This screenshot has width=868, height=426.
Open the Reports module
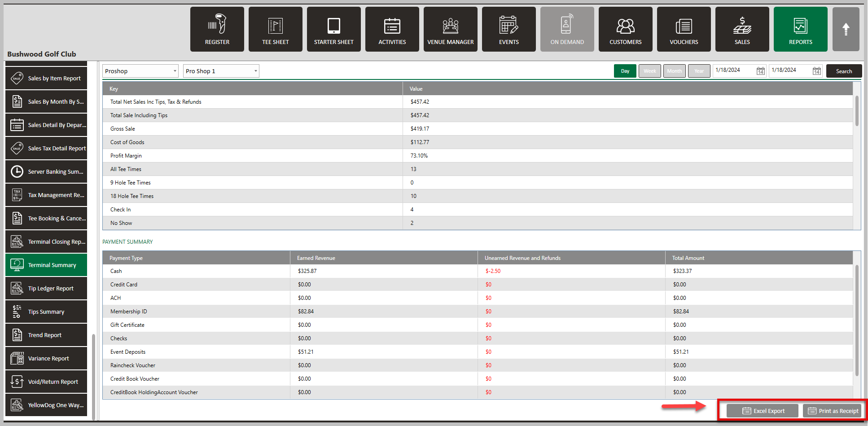(801, 29)
